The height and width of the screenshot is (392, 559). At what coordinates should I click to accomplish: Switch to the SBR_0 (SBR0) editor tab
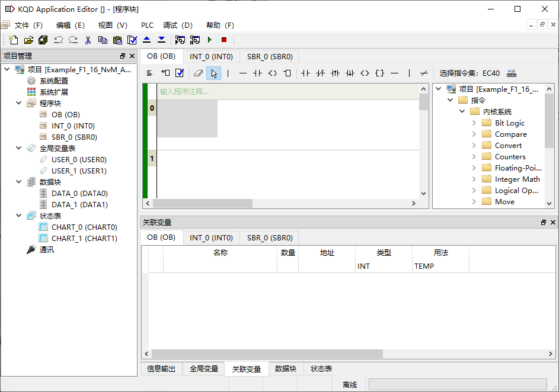coord(270,57)
